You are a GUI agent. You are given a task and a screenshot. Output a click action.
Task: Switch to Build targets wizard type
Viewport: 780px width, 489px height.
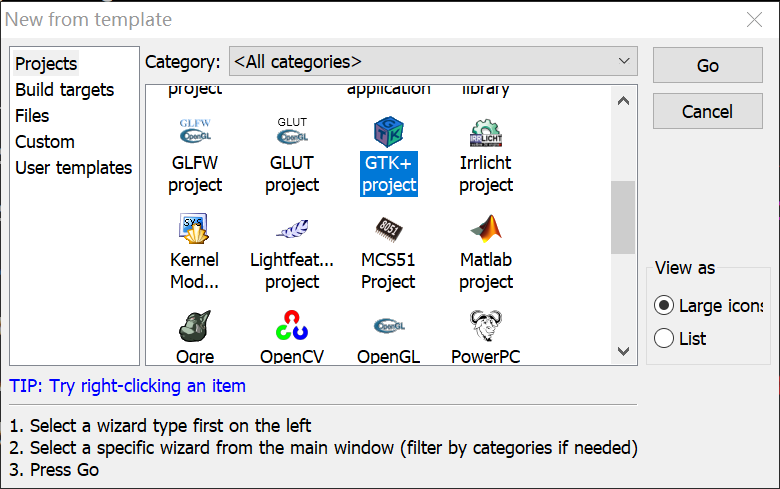tap(64, 90)
